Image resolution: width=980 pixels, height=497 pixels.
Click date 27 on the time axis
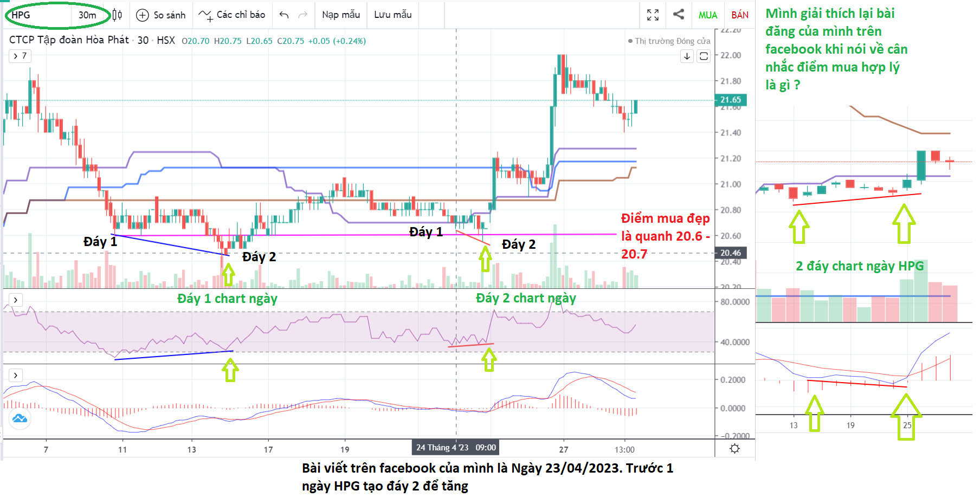click(564, 449)
